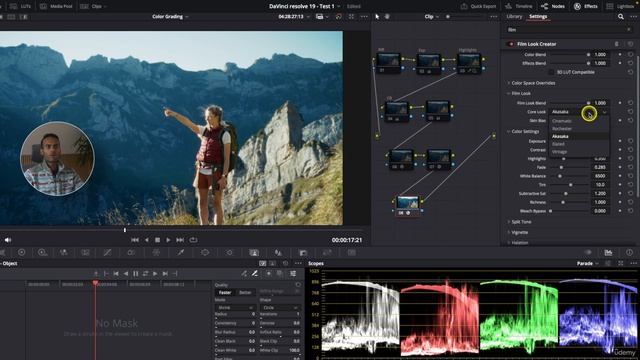Expand the Split Tone section
This screenshot has width=640, height=360.
[x=521, y=222]
